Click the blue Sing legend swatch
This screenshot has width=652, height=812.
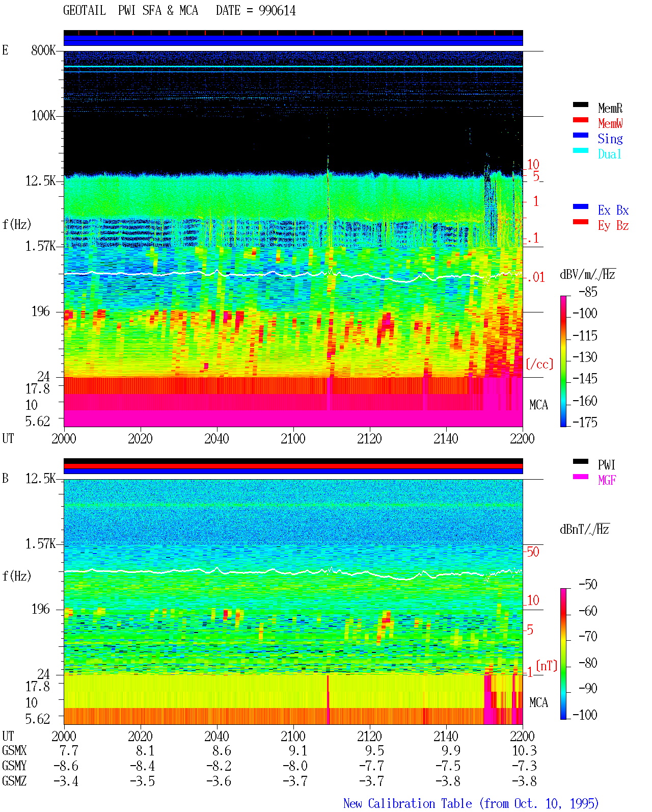(581, 136)
